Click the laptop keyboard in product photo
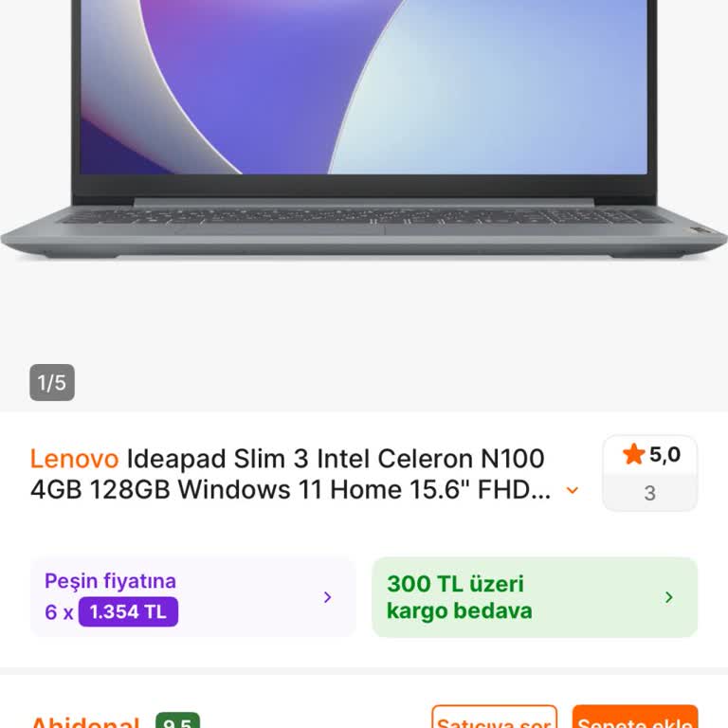728x728 pixels. [364, 216]
